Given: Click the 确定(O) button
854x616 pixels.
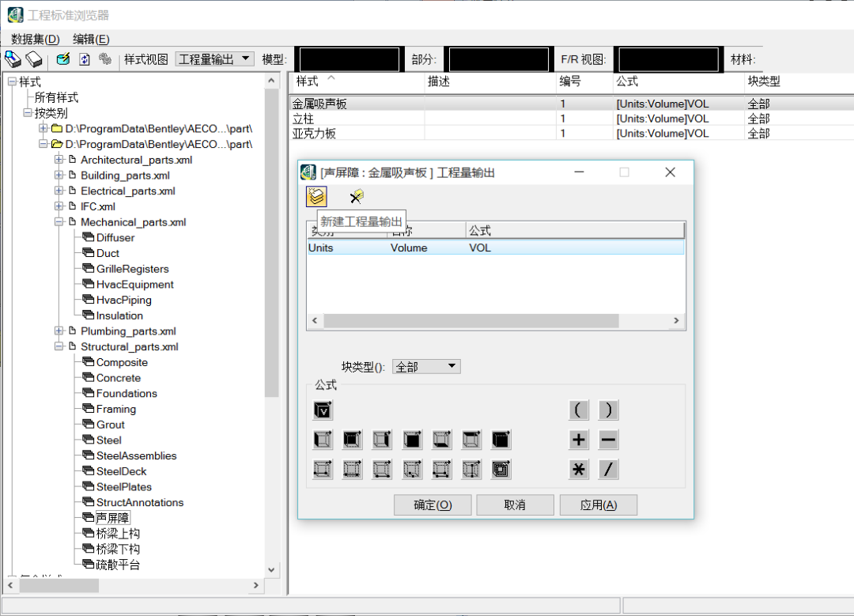Looking at the screenshot, I should 433,505.
